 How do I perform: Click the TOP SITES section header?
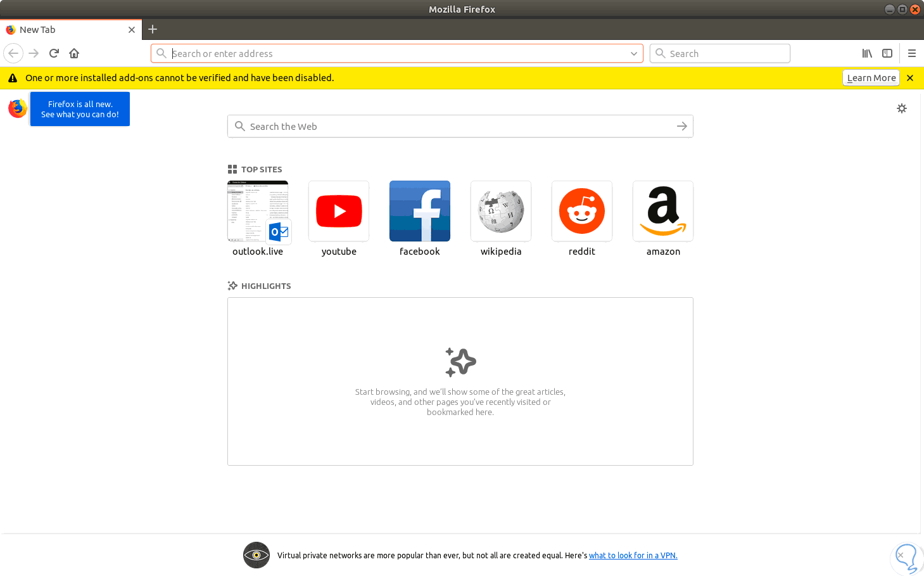click(255, 169)
